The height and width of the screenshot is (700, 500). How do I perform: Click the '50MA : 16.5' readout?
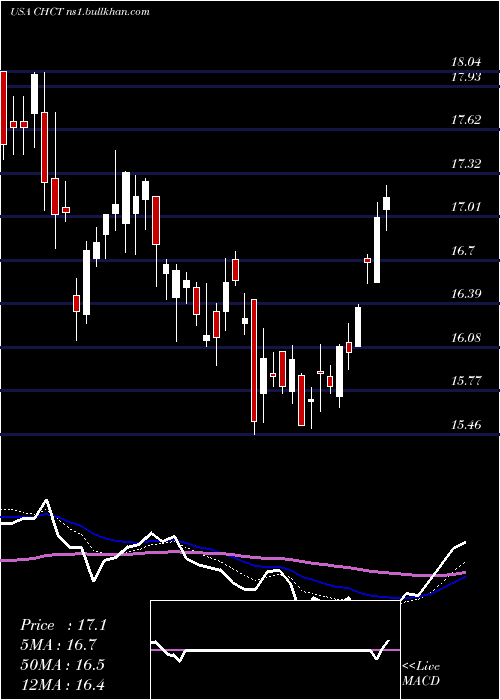62,664
